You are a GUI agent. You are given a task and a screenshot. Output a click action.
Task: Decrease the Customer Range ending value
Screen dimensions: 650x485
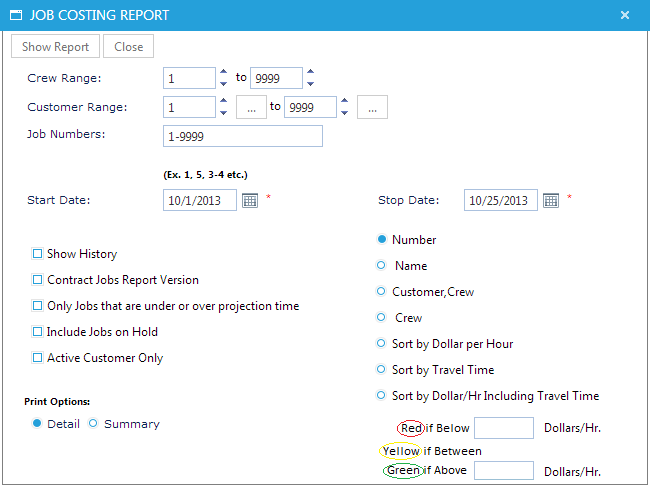click(x=344, y=113)
